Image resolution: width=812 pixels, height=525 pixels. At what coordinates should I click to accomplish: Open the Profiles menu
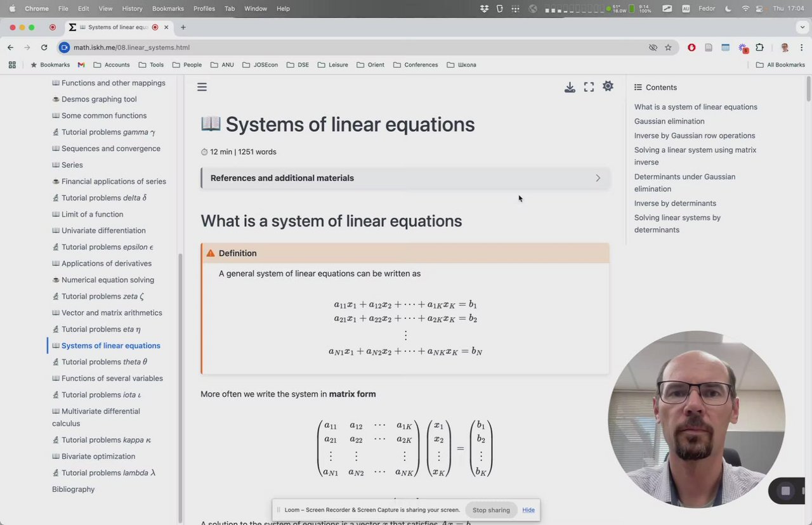coord(204,9)
